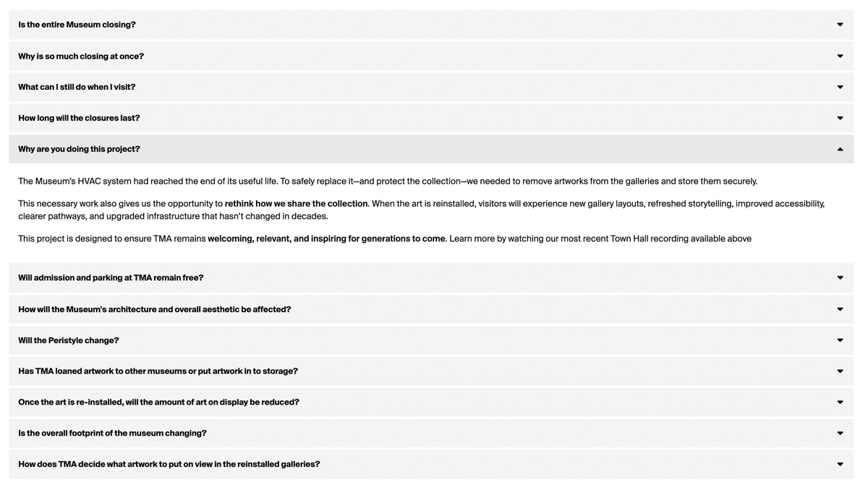Click 'rethink how we share the collection' bold text
Viewport: 868px width, 495px height.
pos(297,204)
